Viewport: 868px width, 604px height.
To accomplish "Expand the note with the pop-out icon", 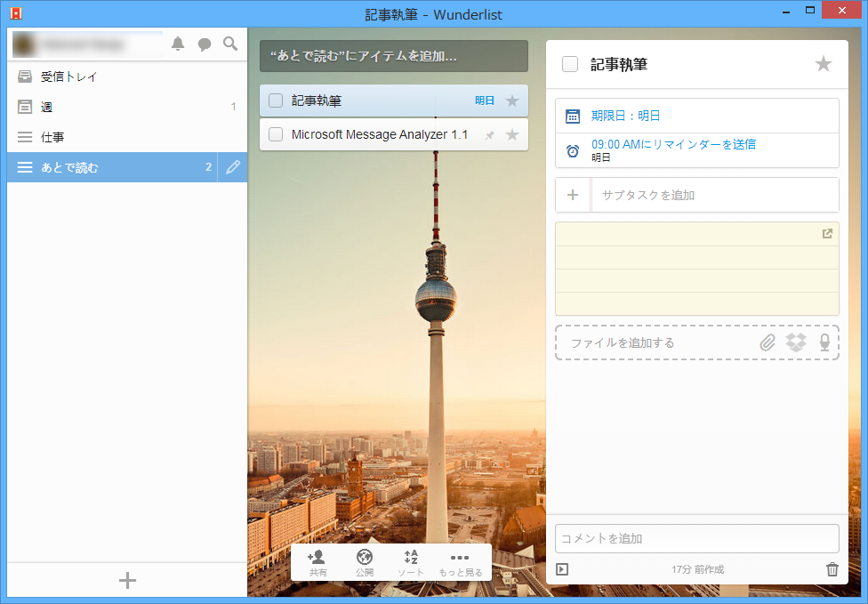I will [826, 234].
